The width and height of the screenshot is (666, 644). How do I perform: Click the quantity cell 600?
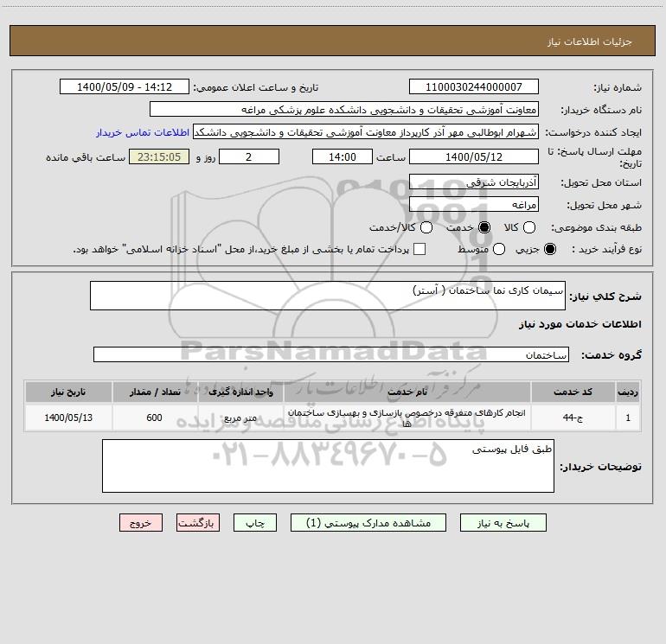[x=155, y=418]
